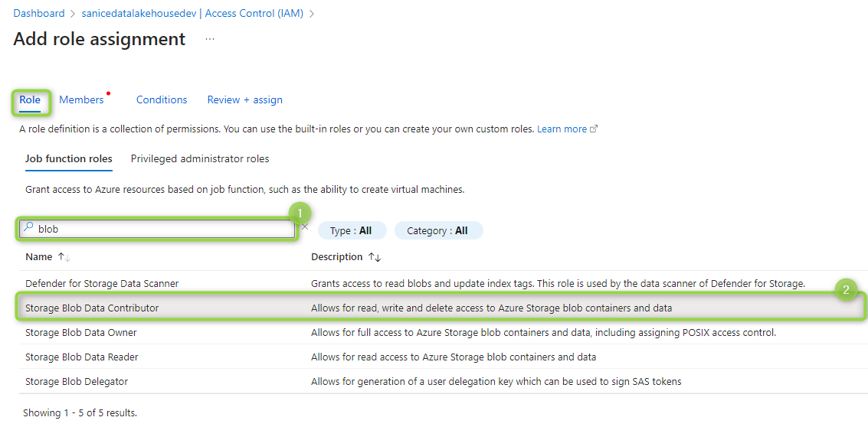868x427 pixels.
Task: Click inside the blob role search field
Action: click(157, 229)
